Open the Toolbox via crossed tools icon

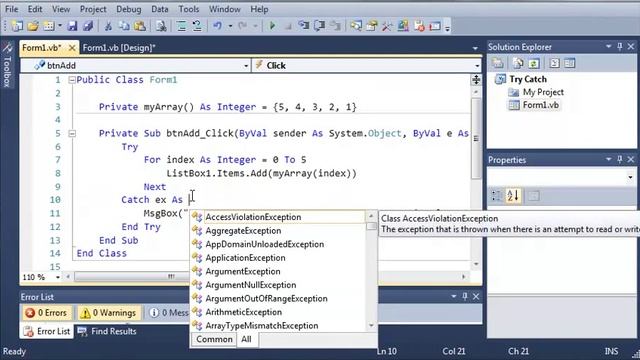(387, 26)
